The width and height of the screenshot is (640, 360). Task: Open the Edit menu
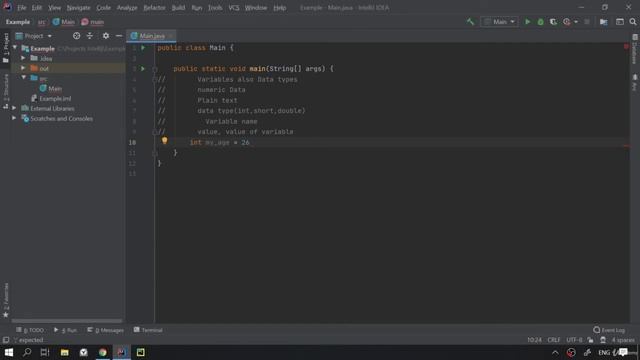click(37, 8)
